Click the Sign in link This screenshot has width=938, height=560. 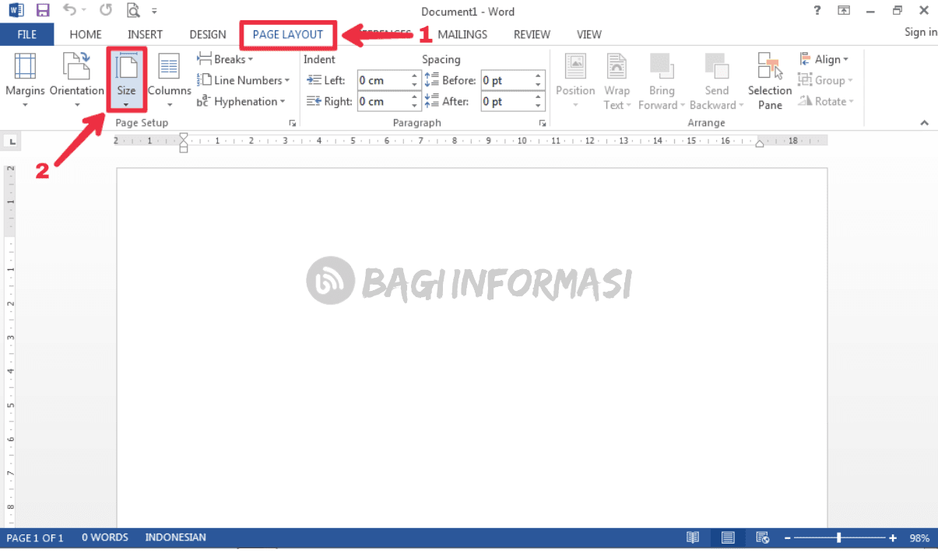(921, 32)
